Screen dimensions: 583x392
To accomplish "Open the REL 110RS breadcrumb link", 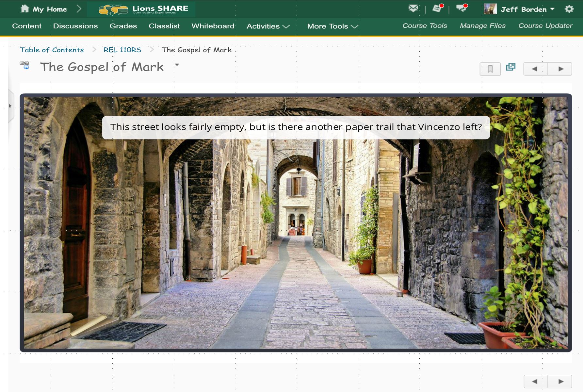I will click(x=122, y=50).
